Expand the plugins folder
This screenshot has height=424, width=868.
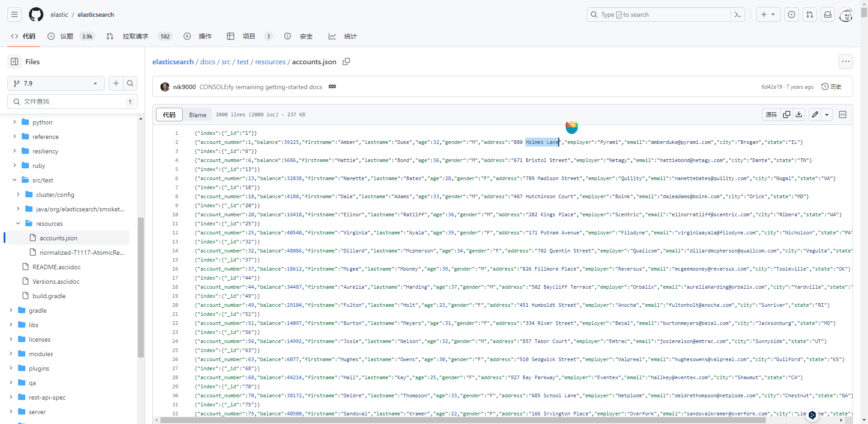[x=11, y=368]
